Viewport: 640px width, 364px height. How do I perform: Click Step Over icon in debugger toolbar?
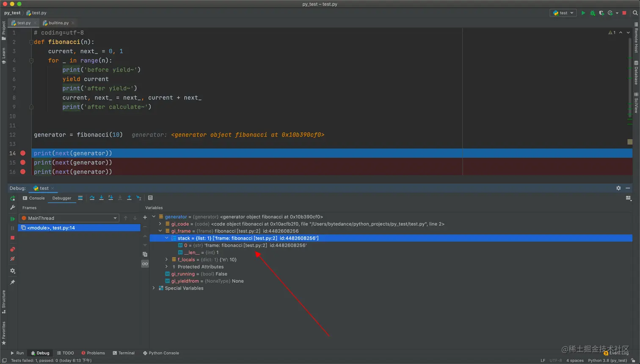click(x=92, y=198)
